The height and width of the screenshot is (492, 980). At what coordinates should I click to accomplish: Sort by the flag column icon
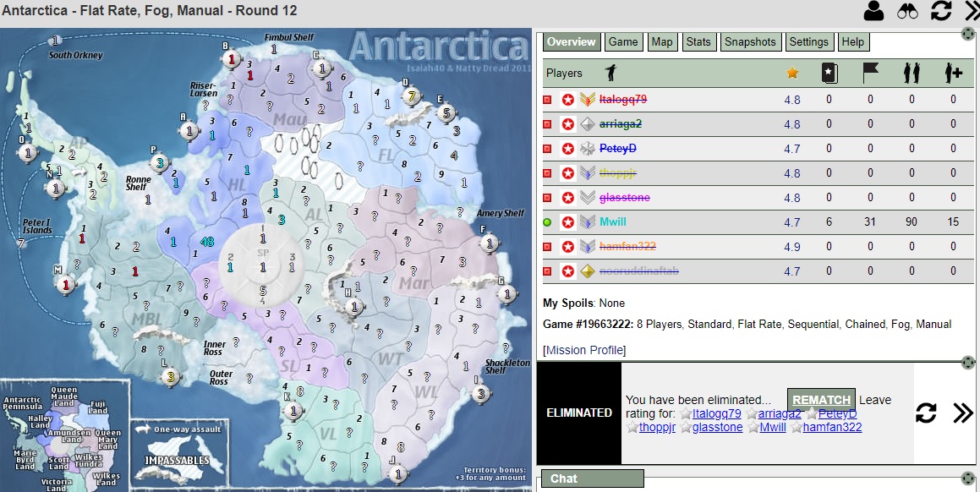coord(870,74)
